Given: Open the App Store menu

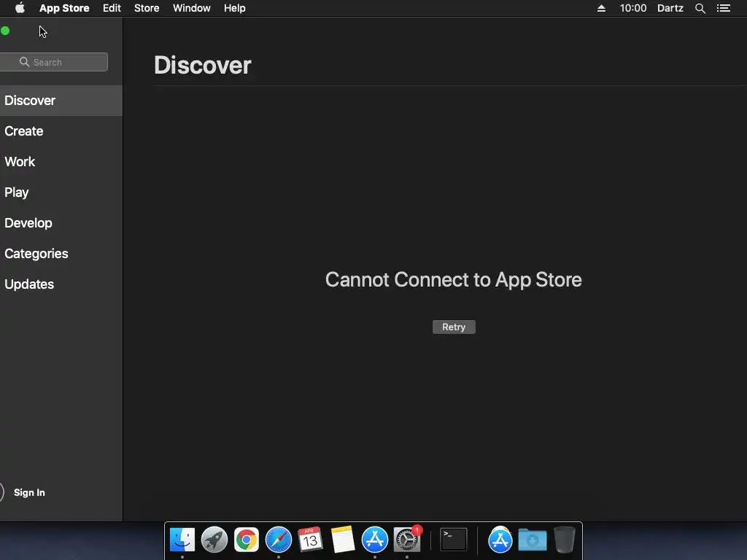Looking at the screenshot, I should coord(64,8).
